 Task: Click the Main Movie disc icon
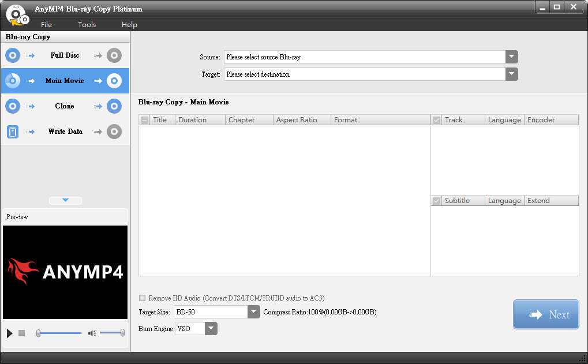13,81
